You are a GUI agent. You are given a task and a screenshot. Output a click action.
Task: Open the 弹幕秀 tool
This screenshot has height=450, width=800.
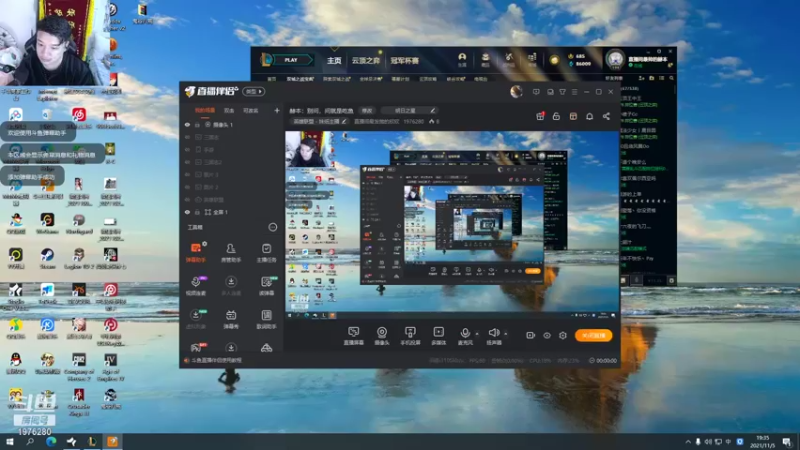231,319
